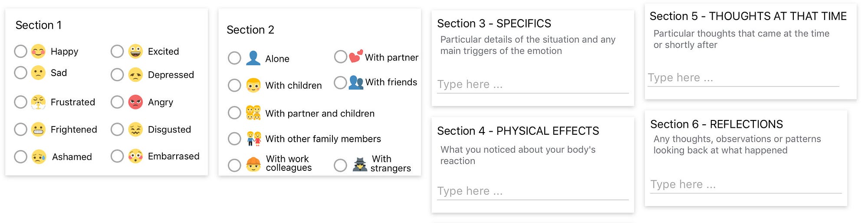The image size is (868, 223).
Task: Click the Excited grinning emoji icon
Action: click(135, 51)
